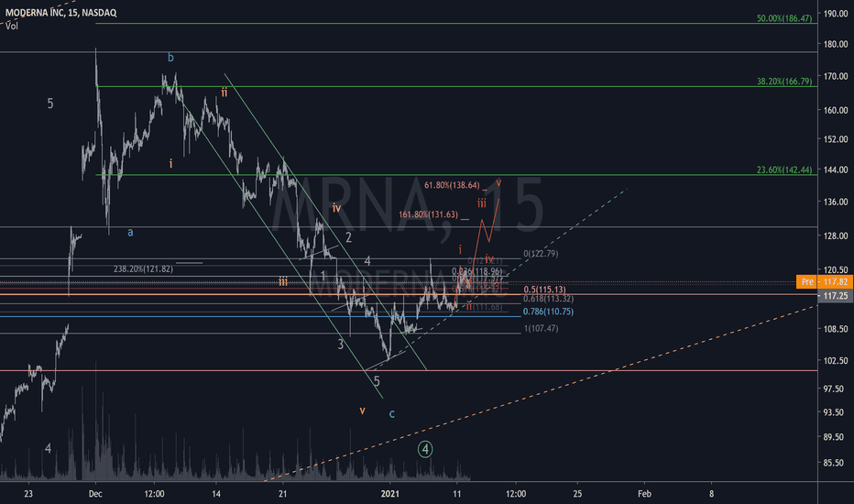Viewport: 854px width, 504px height.
Task: Click the gray wave 3 label in channel
Action: (x=340, y=345)
